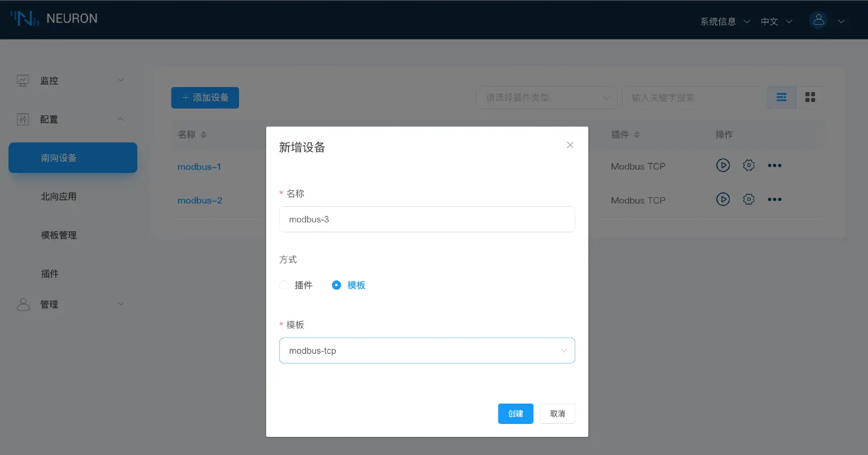Switch to card grid view layout

coord(810,97)
